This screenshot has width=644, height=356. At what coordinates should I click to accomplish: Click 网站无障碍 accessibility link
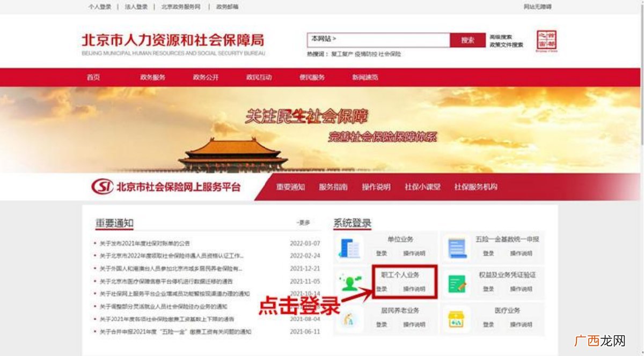pos(537,7)
